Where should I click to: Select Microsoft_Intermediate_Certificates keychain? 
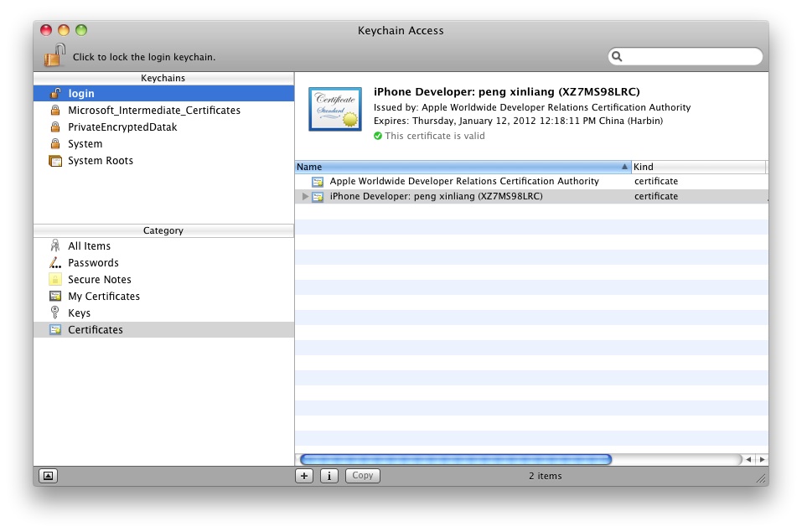163,110
